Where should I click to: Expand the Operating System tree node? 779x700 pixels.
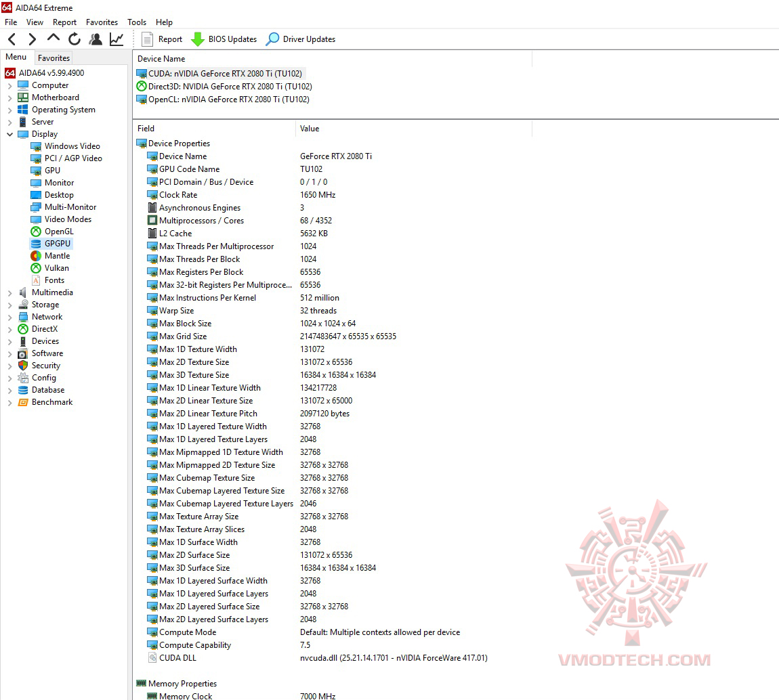click(x=10, y=110)
